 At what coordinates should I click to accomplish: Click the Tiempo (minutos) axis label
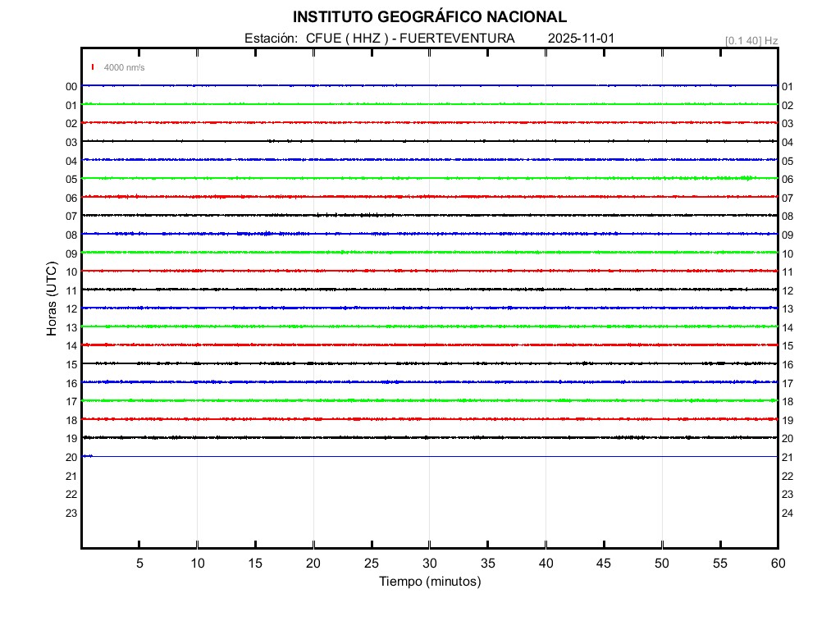pyautogui.click(x=429, y=582)
